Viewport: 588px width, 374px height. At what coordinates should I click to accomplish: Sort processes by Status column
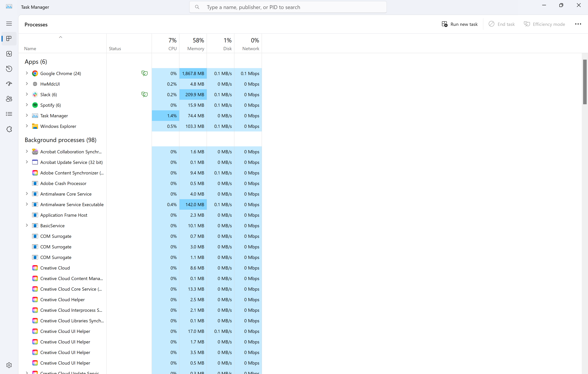pyautogui.click(x=129, y=44)
